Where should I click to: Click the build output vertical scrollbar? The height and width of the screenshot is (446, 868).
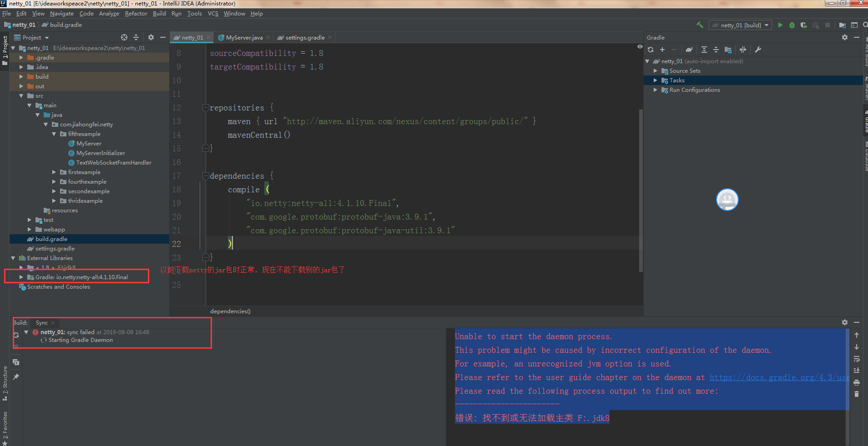click(x=847, y=369)
